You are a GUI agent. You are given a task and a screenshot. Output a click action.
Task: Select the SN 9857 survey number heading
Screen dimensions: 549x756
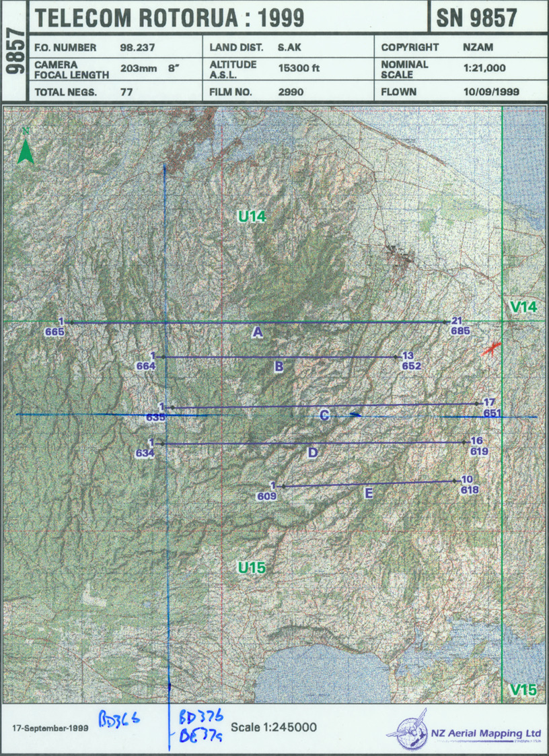pyautogui.click(x=476, y=18)
